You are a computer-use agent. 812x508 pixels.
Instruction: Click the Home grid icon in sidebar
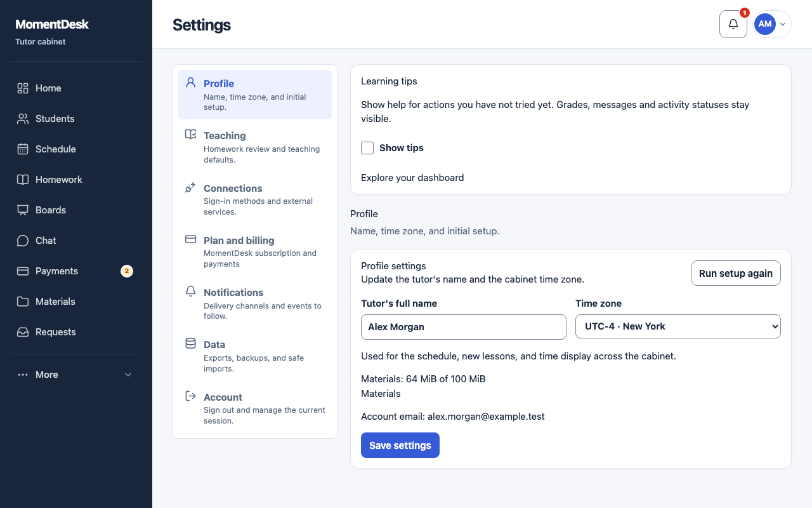23,88
